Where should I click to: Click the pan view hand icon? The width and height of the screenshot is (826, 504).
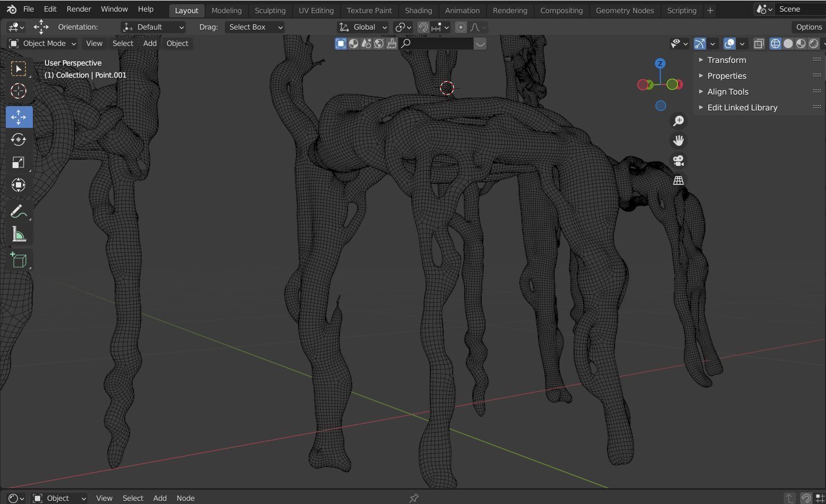coord(678,141)
